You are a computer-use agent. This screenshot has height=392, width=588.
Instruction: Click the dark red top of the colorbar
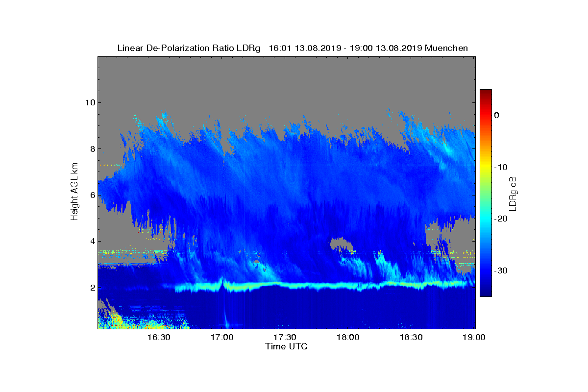point(486,93)
